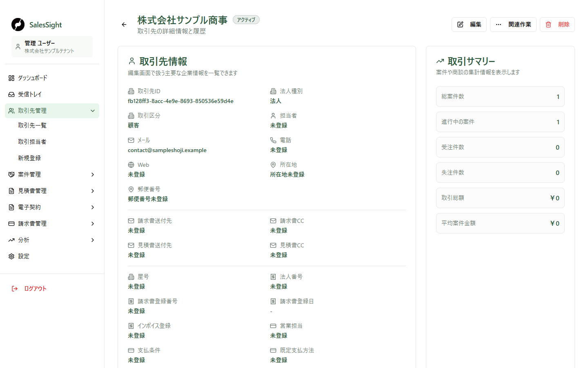Click the globe icon next to Web
588x368 pixels.
[131, 165]
